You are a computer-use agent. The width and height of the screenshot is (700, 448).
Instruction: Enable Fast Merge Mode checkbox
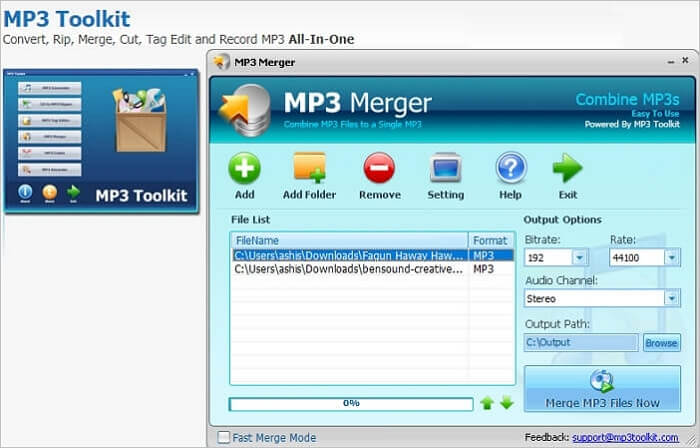coord(223,437)
